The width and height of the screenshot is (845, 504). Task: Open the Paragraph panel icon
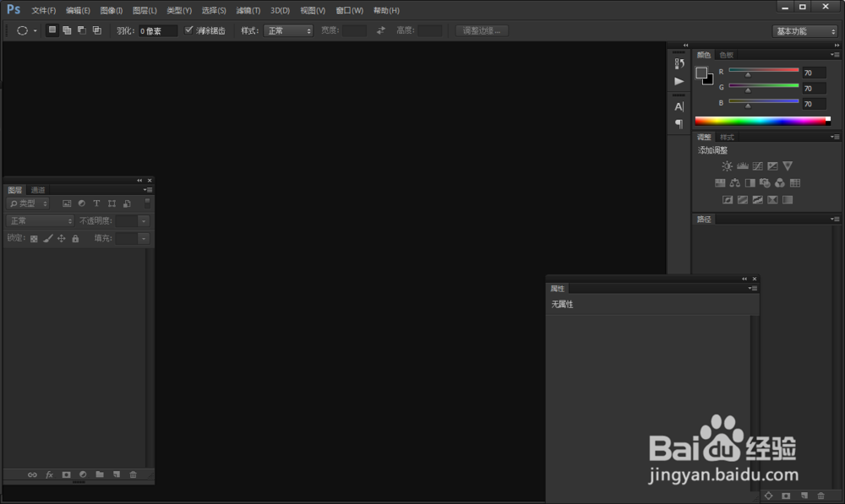[x=679, y=124]
